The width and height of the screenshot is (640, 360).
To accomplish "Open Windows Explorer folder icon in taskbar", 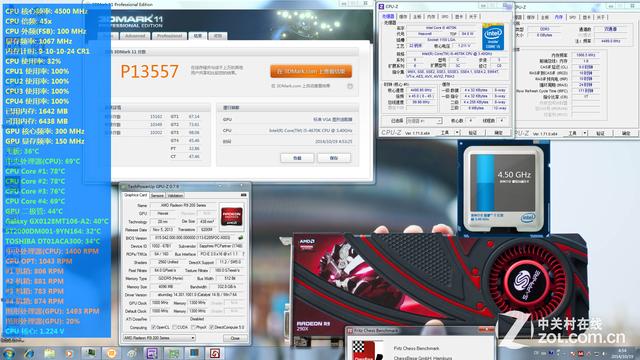I will tap(49, 353).
